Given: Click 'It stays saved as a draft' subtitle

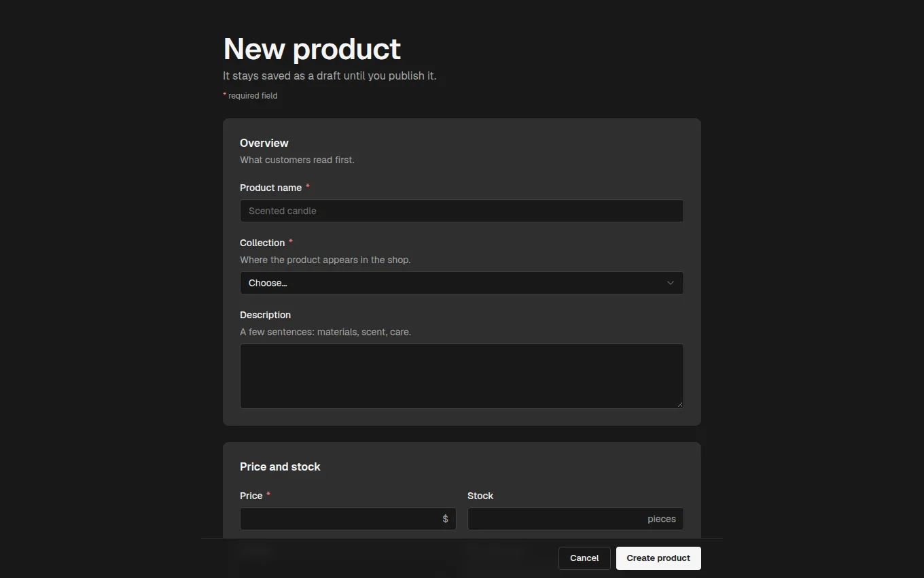Looking at the screenshot, I should click(x=330, y=75).
